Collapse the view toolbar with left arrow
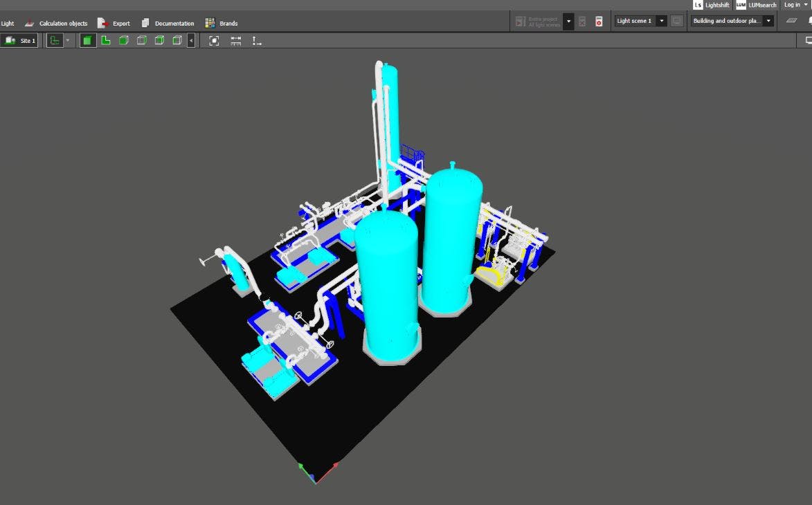The width and height of the screenshot is (812, 505). [191, 41]
